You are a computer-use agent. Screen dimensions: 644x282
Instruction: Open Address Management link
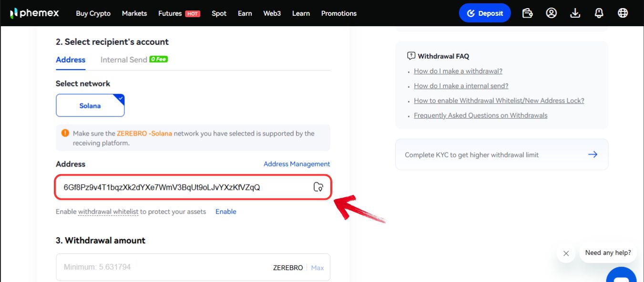(x=297, y=164)
